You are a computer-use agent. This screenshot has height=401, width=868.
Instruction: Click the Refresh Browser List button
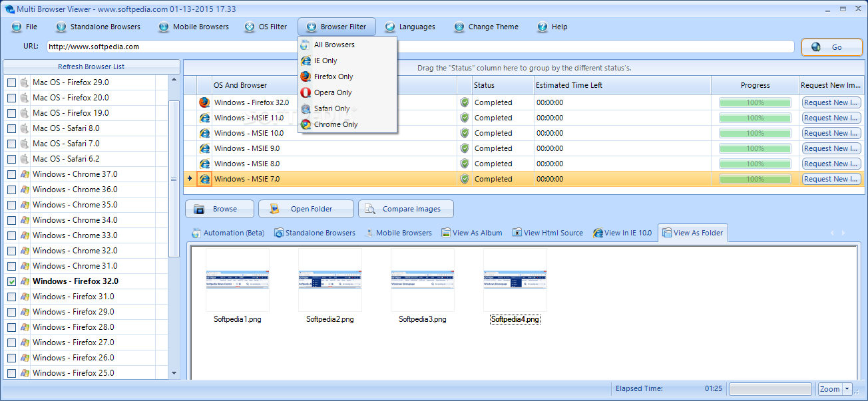click(x=91, y=67)
